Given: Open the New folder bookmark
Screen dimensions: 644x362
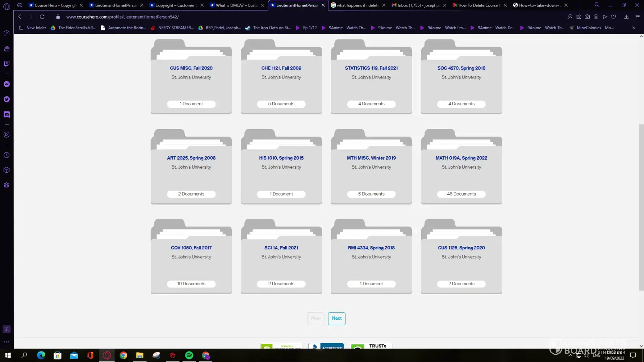Looking at the screenshot, I should click(33, 28).
